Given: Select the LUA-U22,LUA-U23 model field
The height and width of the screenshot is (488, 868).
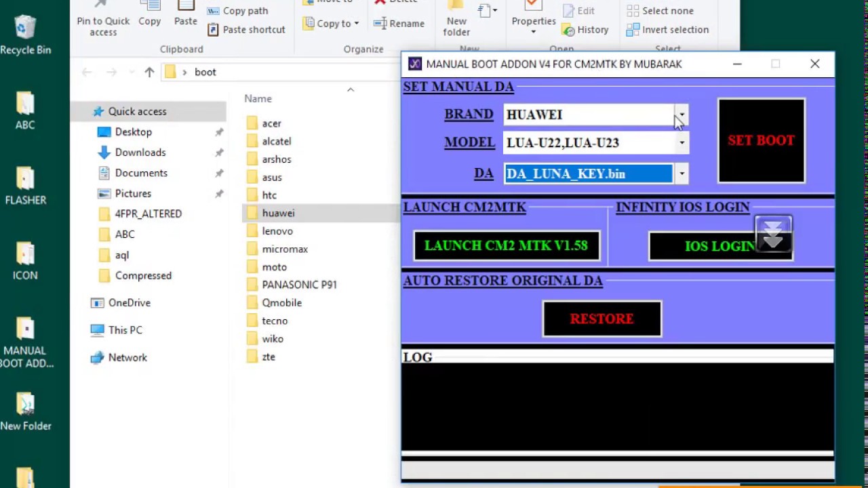Looking at the screenshot, I should tap(589, 143).
